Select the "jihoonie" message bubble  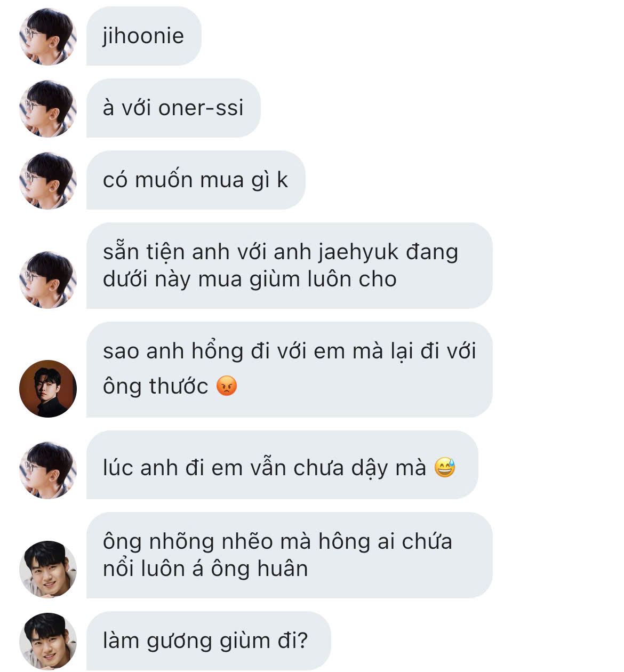(144, 36)
